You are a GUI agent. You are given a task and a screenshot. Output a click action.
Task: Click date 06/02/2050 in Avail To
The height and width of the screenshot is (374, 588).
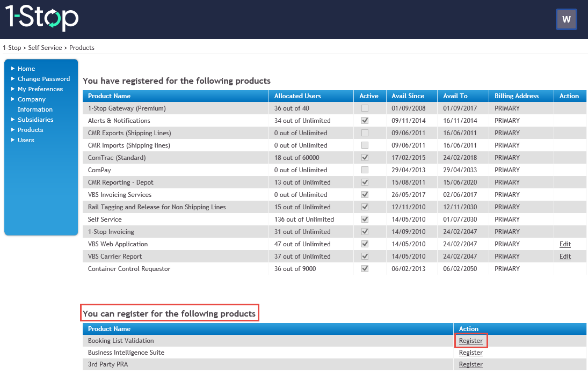[460, 269]
